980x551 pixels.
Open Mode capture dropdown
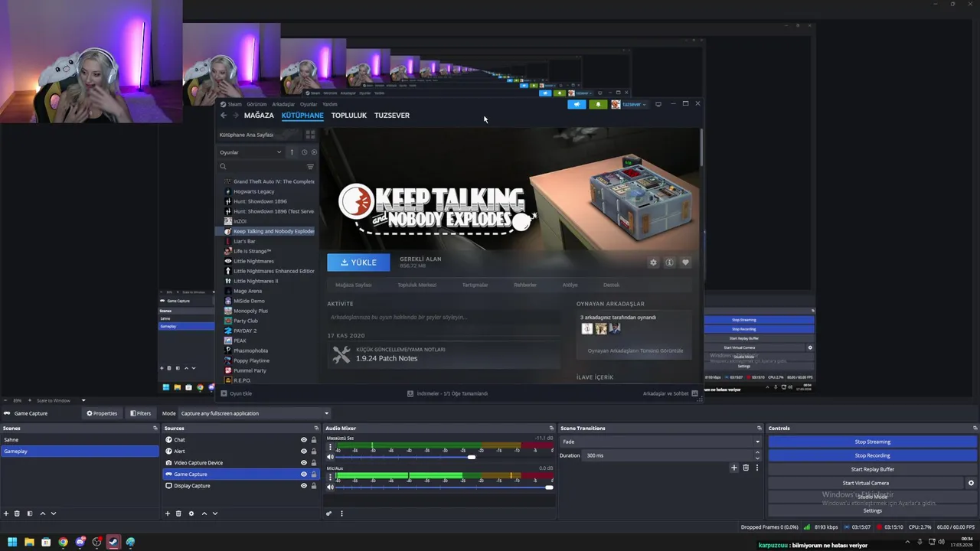[x=254, y=413]
